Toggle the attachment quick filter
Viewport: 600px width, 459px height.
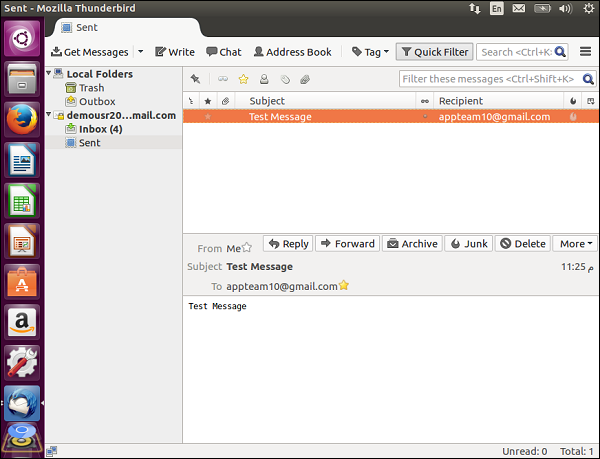pyautogui.click(x=305, y=79)
